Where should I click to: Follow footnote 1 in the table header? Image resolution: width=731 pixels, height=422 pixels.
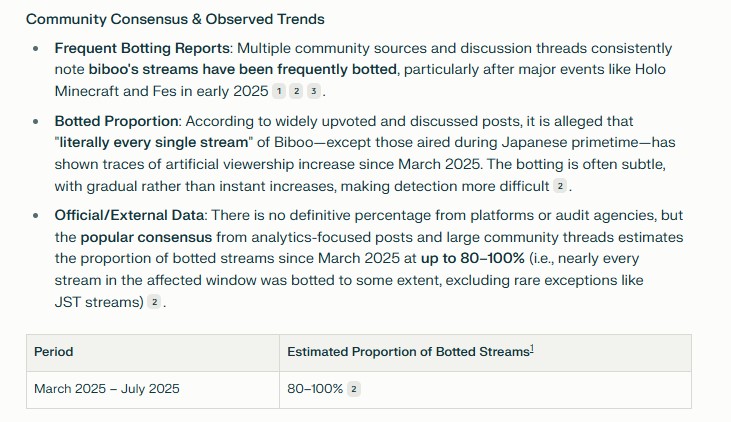coord(532,350)
